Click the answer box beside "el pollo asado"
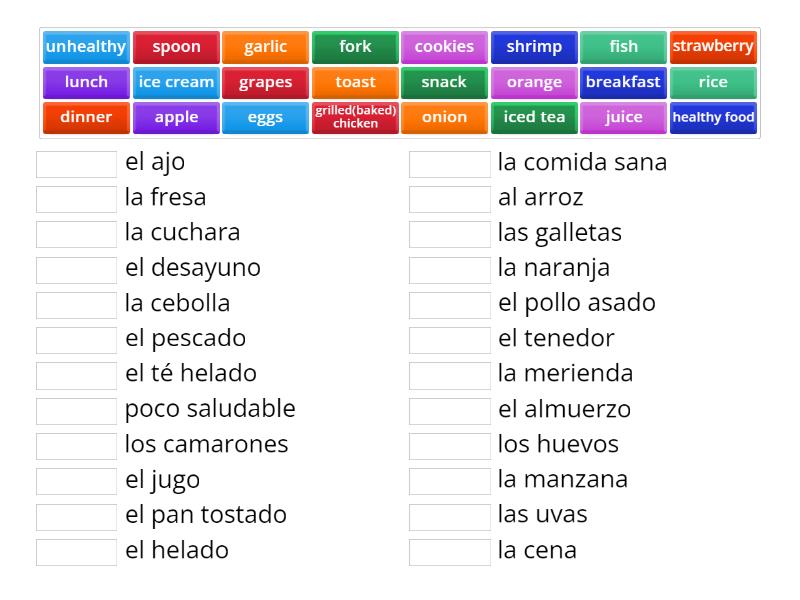The image size is (800, 600). (449, 304)
